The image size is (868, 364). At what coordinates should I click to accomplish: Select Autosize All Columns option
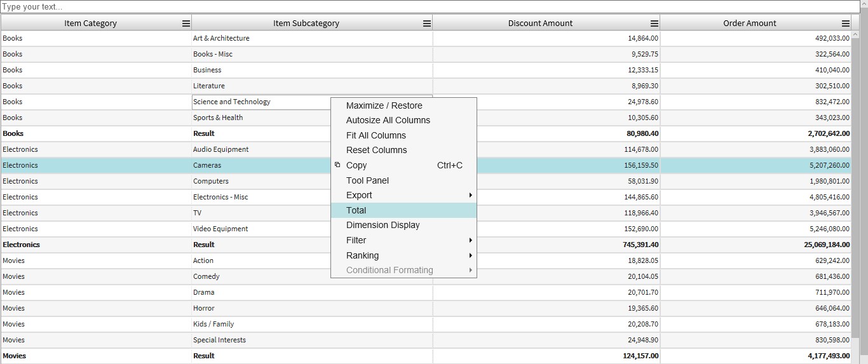[x=388, y=120]
